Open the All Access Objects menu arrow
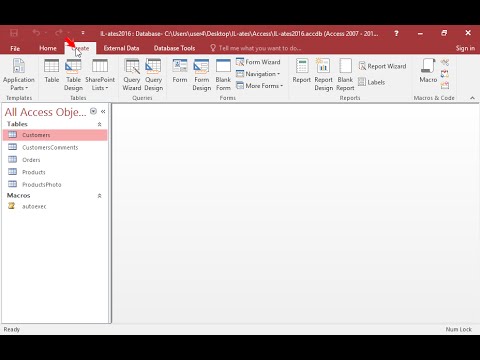 click(x=93, y=111)
